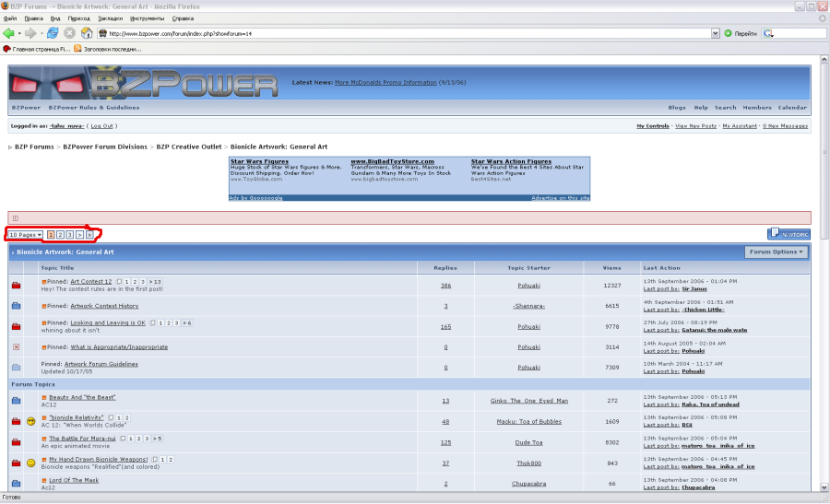Open the 'Star Wars Figures' ad link
The height and width of the screenshot is (504, 830).
(x=259, y=161)
